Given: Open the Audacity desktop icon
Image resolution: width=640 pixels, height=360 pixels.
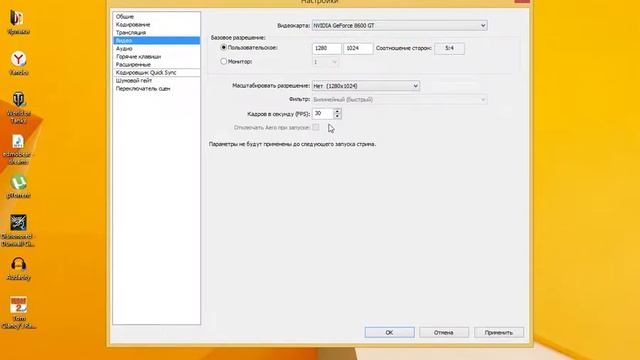Looking at the screenshot, I should 18,269.
